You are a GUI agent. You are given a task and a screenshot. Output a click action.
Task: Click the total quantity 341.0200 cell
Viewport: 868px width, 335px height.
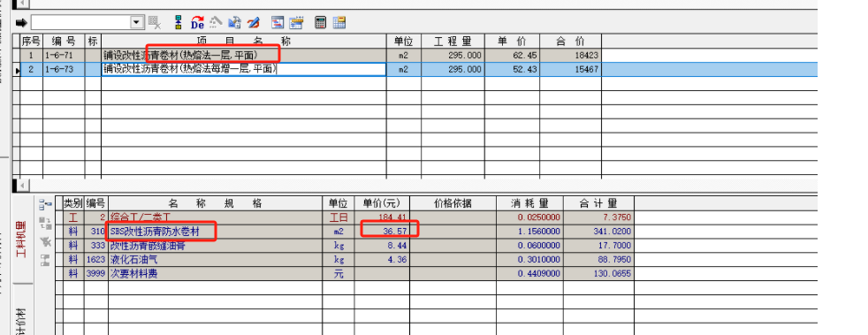click(599, 232)
